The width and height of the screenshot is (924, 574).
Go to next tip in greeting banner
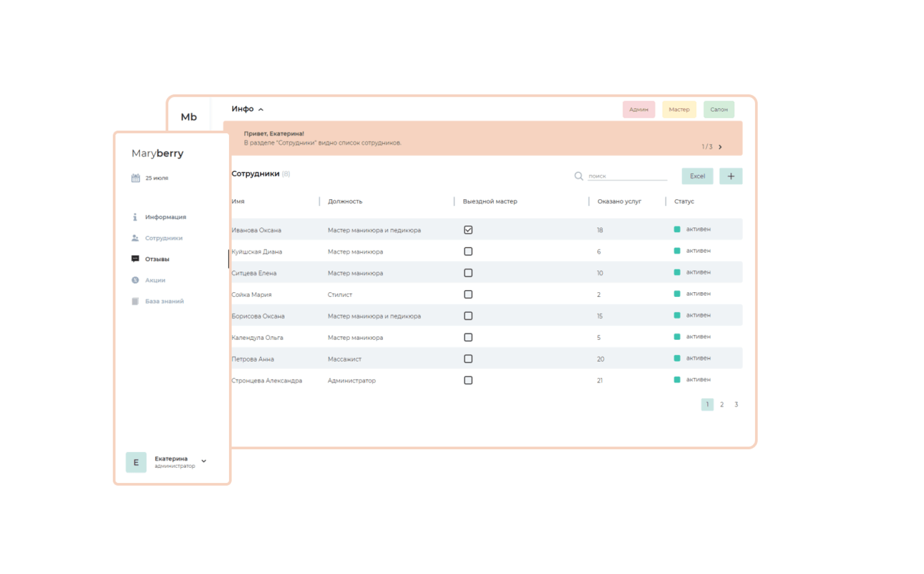pyautogui.click(x=721, y=147)
